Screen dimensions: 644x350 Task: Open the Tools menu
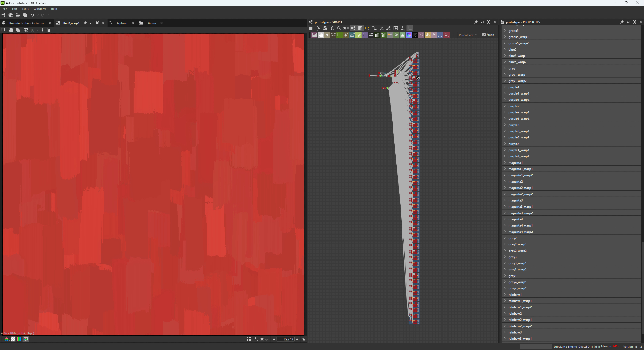pyautogui.click(x=25, y=9)
